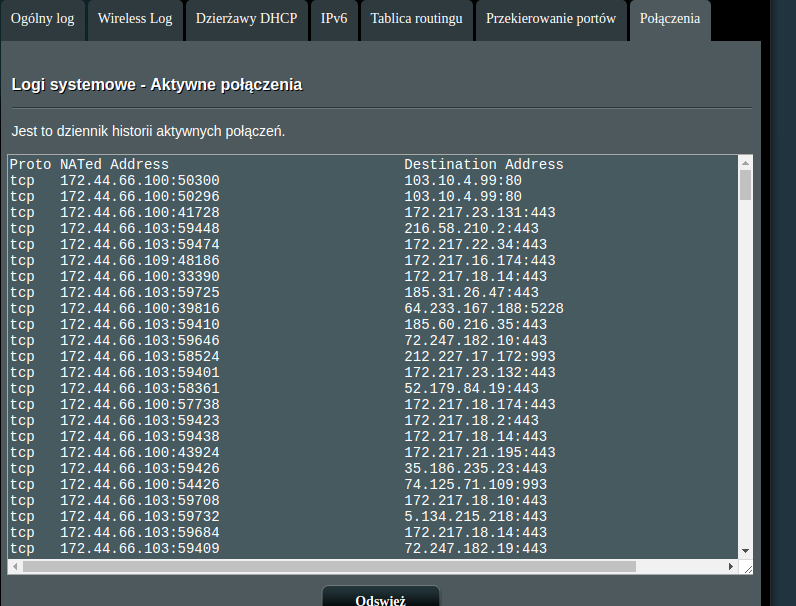This screenshot has height=606, width=796.
Task: Switch to the Wireless Log tab
Action: [x=135, y=20]
